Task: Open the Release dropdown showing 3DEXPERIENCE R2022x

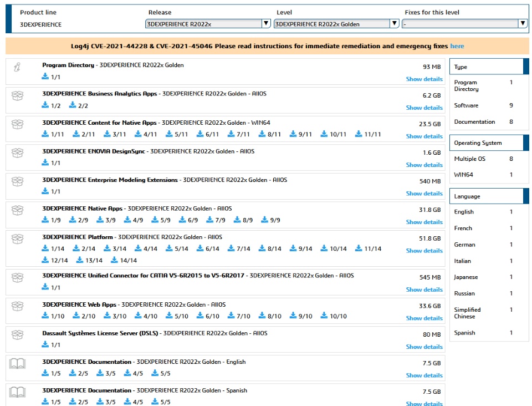Action: point(208,24)
